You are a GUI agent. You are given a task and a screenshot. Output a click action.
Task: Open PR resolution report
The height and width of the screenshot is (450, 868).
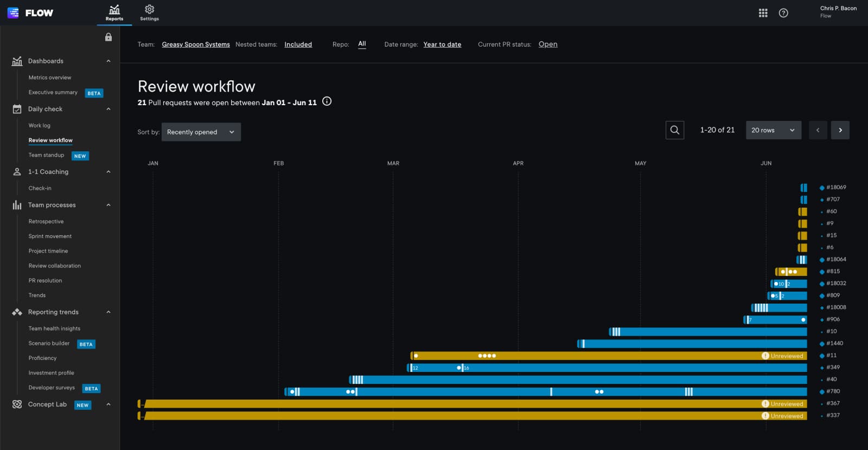(x=45, y=280)
